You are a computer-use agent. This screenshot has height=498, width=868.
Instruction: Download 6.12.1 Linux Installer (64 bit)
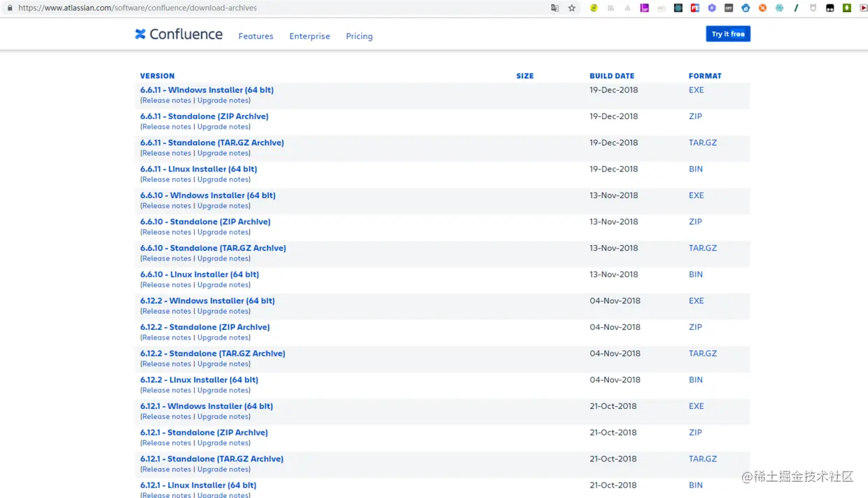coord(198,485)
